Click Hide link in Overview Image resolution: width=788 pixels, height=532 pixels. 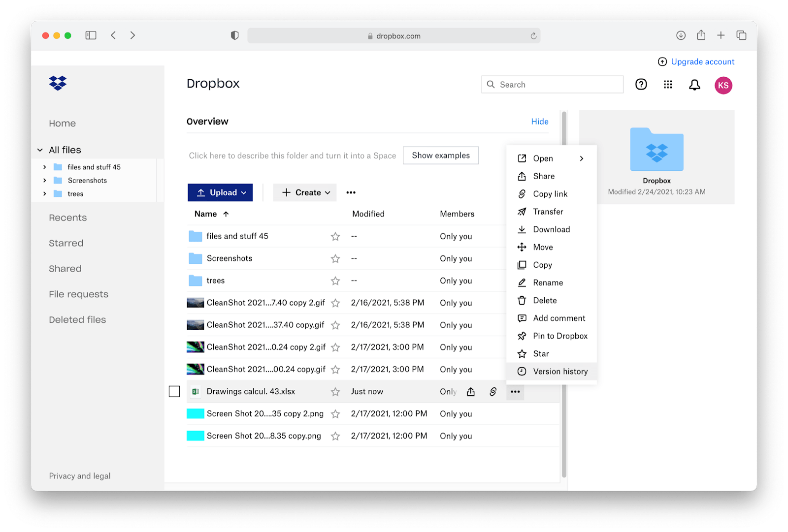(x=540, y=122)
